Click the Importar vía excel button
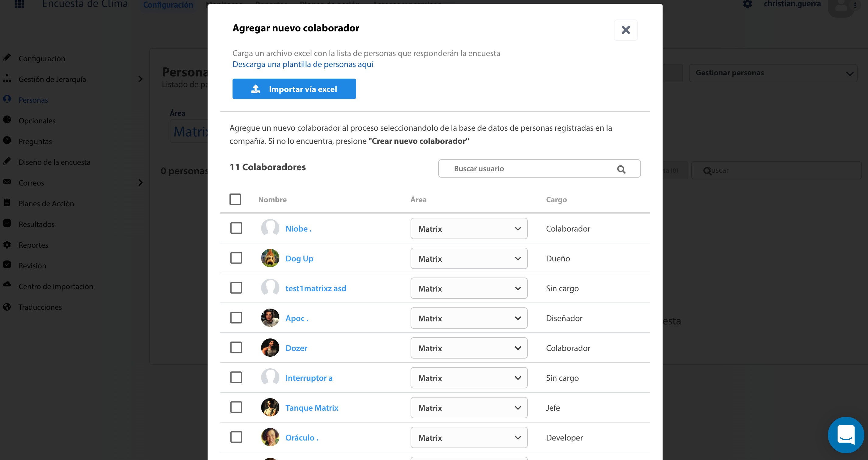Screen dimensions: 868x460 pyautogui.click(x=294, y=89)
